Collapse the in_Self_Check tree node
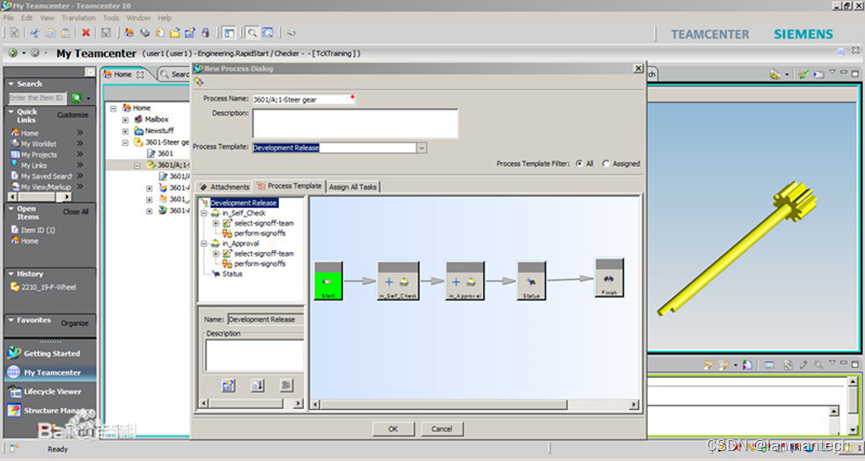The width and height of the screenshot is (865, 461). [204, 213]
